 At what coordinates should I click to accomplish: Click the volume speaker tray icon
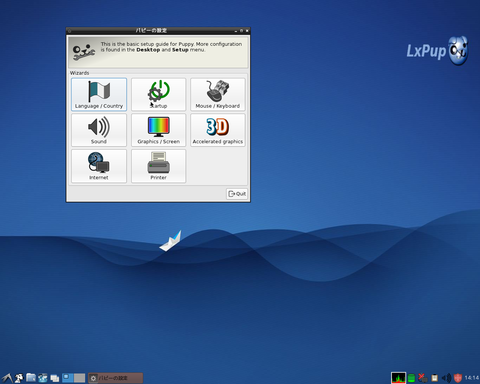(x=446, y=378)
